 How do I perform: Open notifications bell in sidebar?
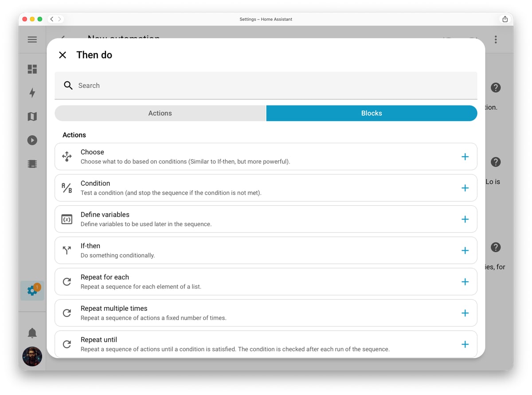click(32, 333)
